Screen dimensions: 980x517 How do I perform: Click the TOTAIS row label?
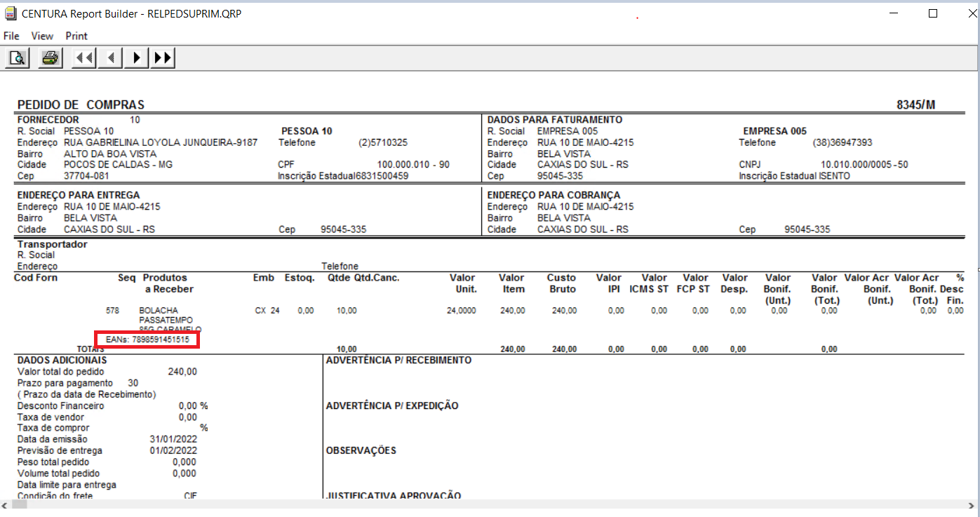click(x=91, y=349)
